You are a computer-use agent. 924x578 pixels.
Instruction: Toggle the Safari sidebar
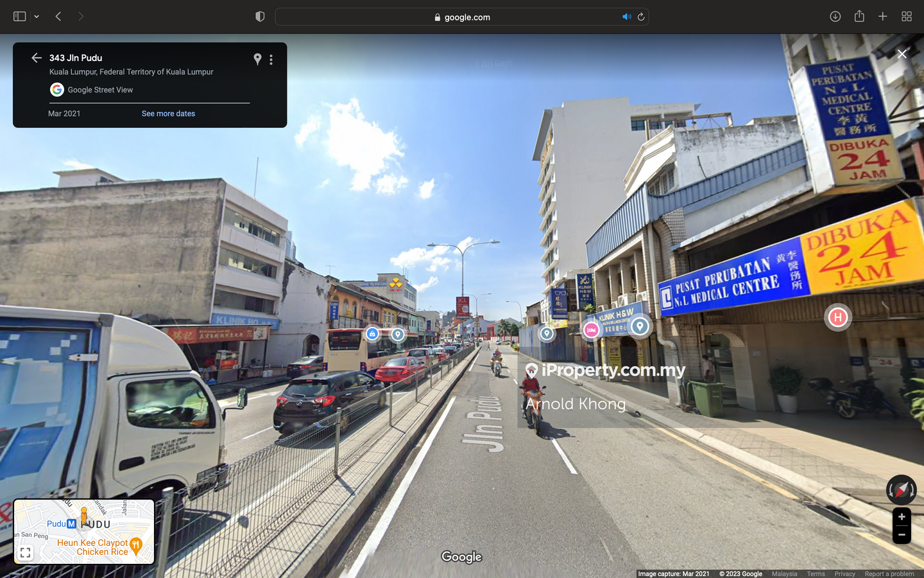tap(19, 17)
